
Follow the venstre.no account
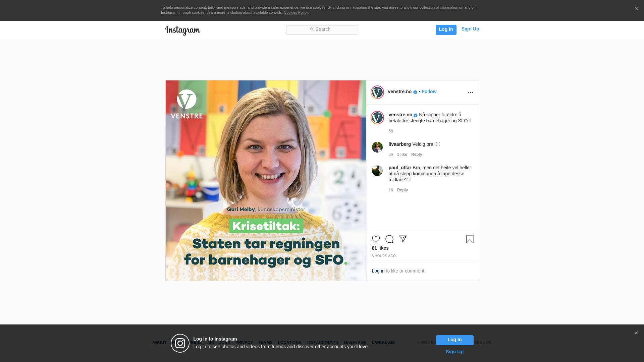[429, 92]
